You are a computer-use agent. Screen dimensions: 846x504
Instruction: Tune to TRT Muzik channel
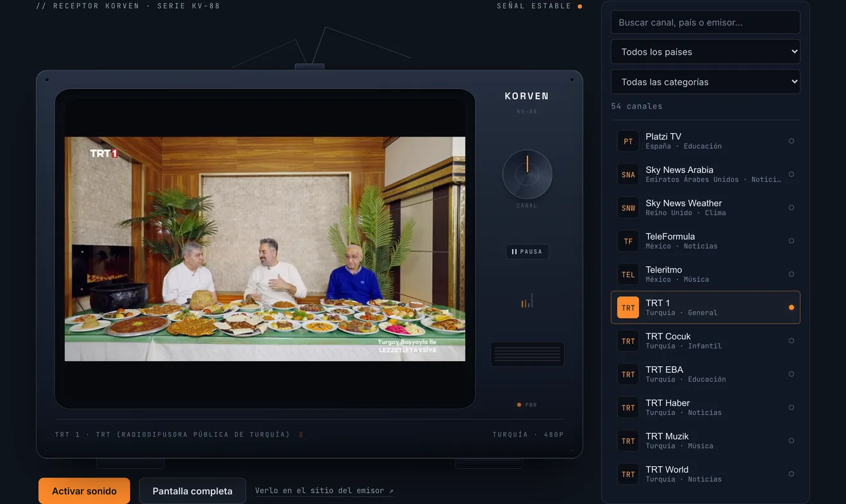click(706, 441)
